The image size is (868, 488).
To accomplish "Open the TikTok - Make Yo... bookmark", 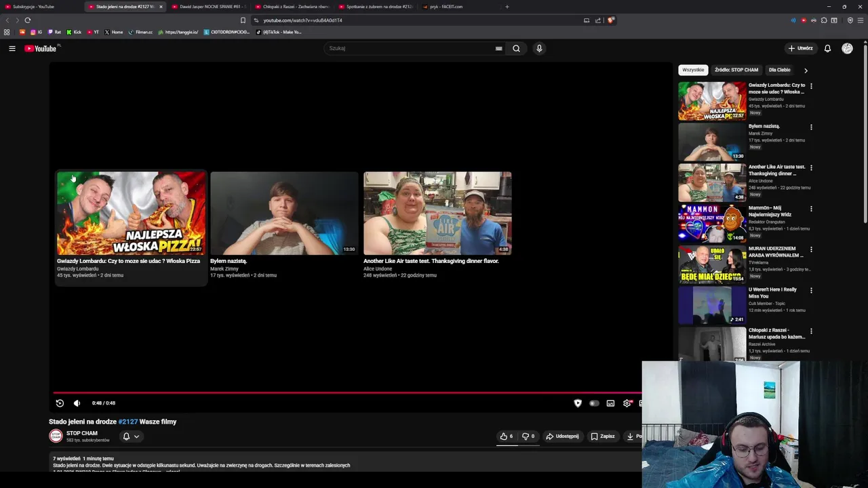I will pyautogui.click(x=279, y=32).
